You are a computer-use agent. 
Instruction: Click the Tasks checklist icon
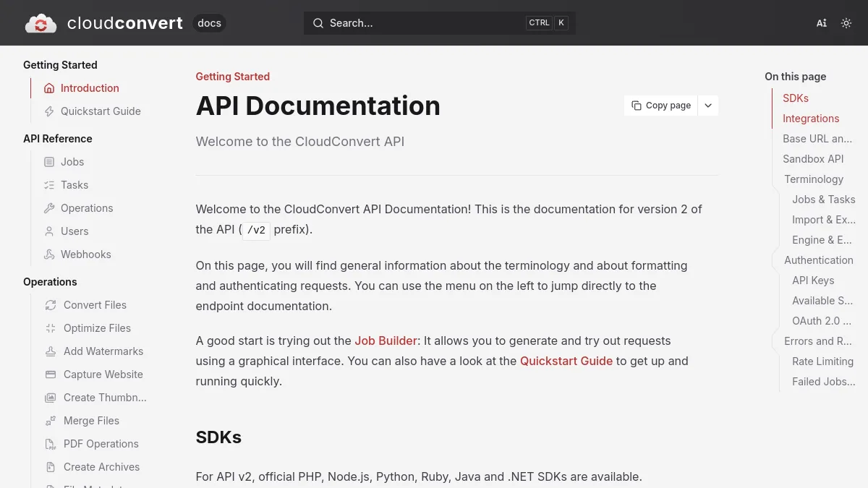tap(49, 185)
